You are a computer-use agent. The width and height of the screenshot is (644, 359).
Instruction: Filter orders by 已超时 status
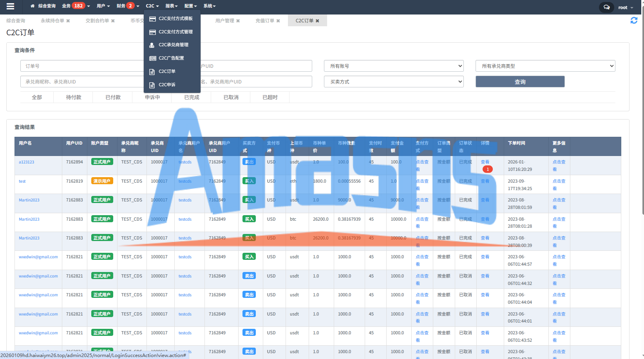tap(270, 97)
